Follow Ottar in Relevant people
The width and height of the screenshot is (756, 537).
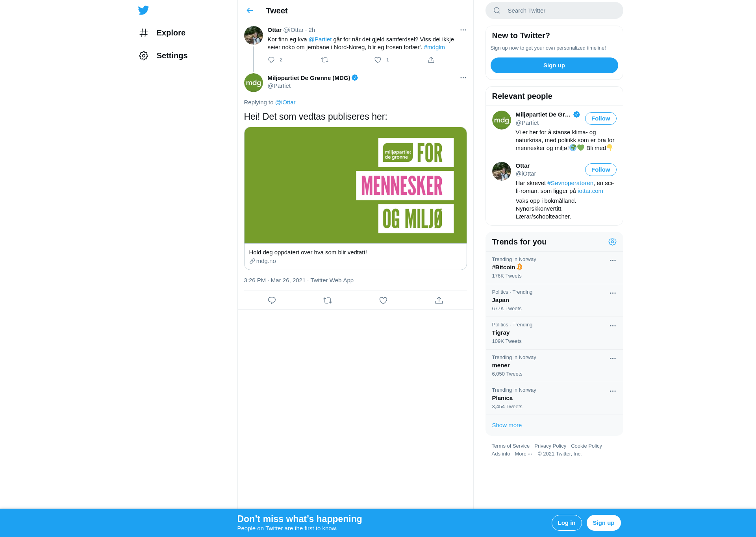[x=600, y=170]
